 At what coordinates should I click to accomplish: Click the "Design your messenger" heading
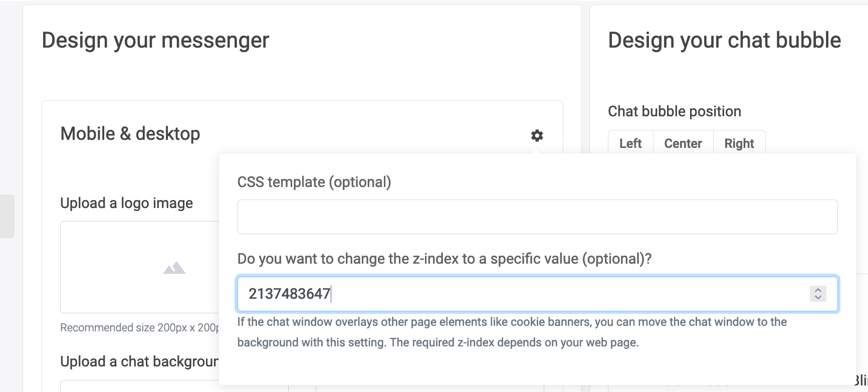[x=155, y=40]
